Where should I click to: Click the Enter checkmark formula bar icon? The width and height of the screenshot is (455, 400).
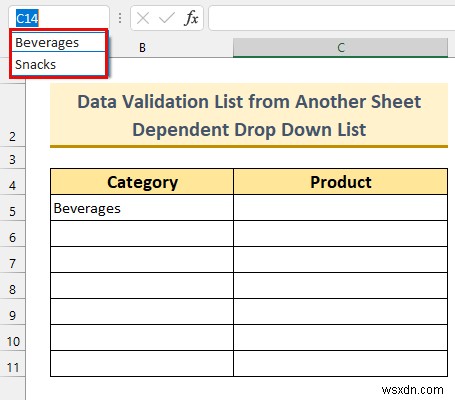coord(167,18)
